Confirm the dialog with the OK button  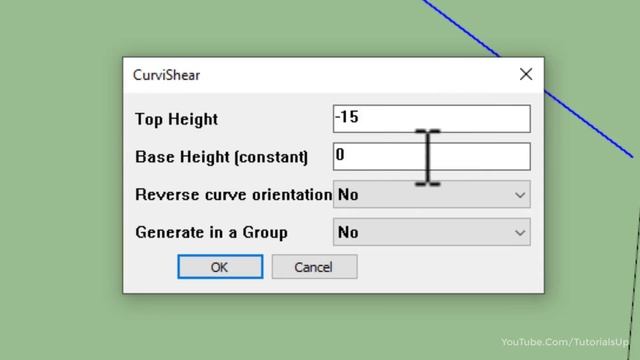click(220, 267)
